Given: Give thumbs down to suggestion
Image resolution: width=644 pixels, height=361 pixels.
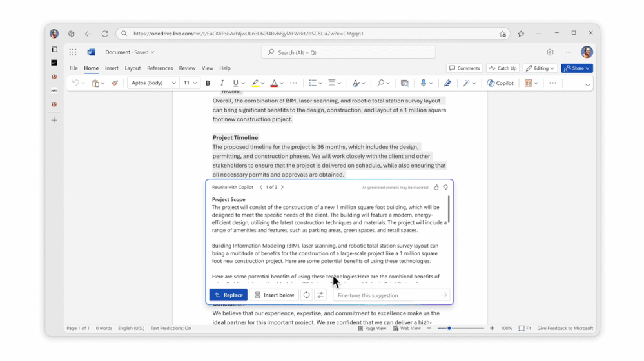Looking at the screenshot, I should pos(445,188).
